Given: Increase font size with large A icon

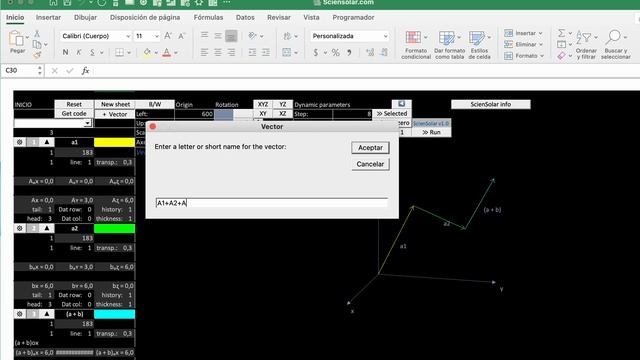Looking at the screenshot, I should point(168,36).
